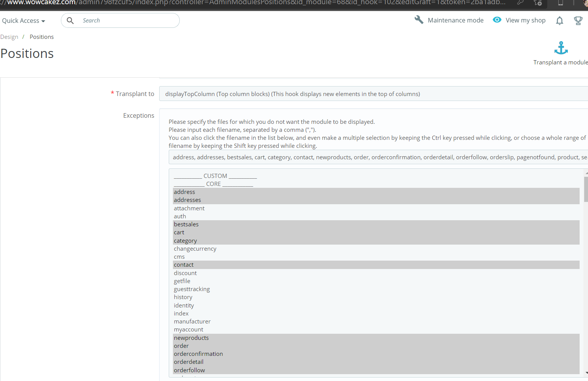
Task: Choose the myaccount entry in exceptions list
Action: pyautogui.click(x=376, y=330)
